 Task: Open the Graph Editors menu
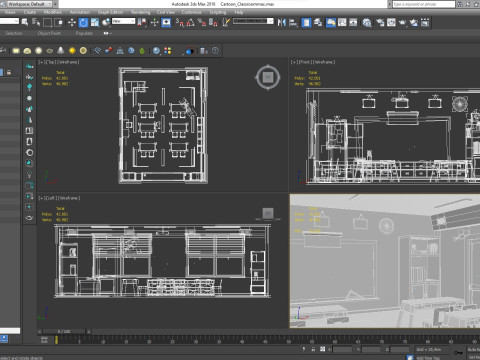pyautogui.click(x=110, y=12)
